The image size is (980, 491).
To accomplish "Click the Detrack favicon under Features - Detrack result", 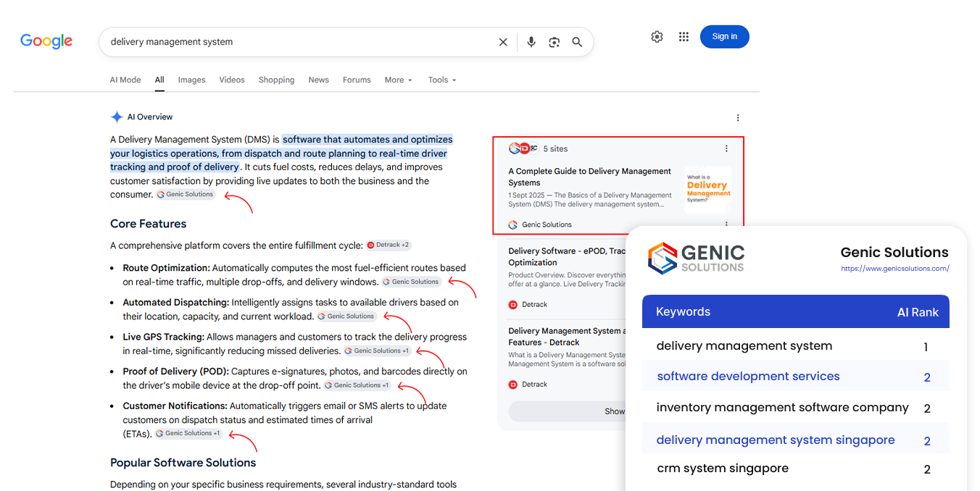I will [513, 384].
